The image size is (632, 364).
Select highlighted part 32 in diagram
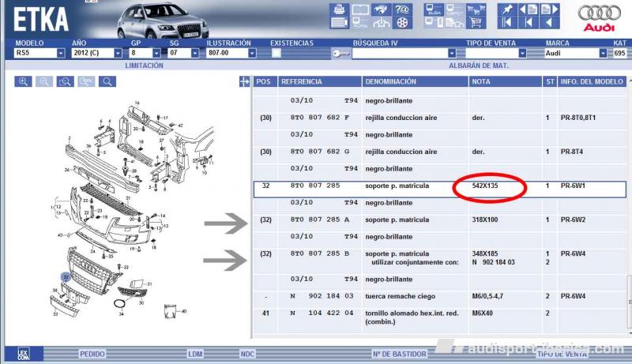(66, 277)
